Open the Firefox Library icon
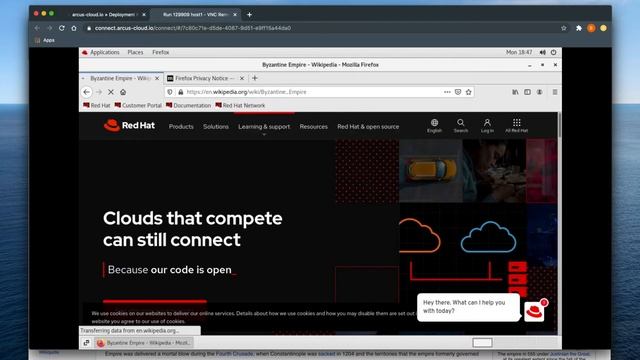The image size is (640, 360). coord(516,92)
